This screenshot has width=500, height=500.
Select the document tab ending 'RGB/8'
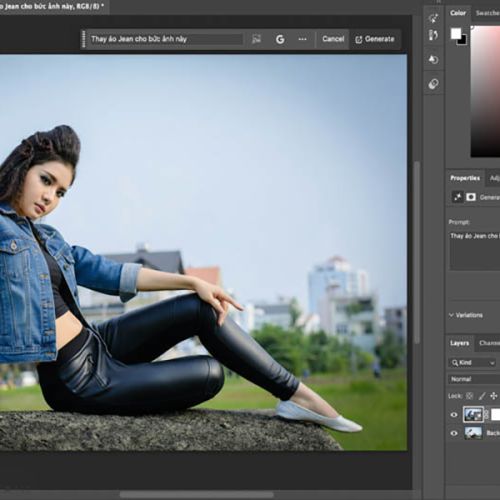click(53, 6)
